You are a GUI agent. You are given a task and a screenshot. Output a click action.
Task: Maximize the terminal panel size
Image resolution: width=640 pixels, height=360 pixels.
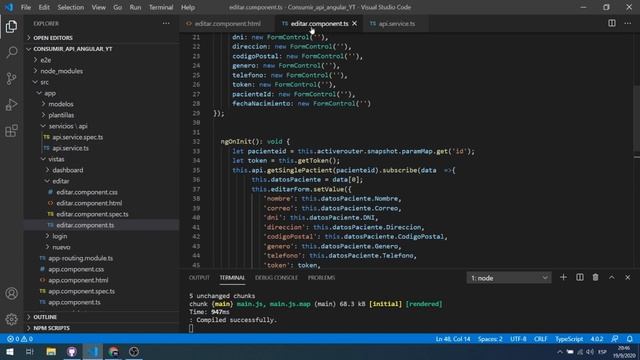click(611, 278)
